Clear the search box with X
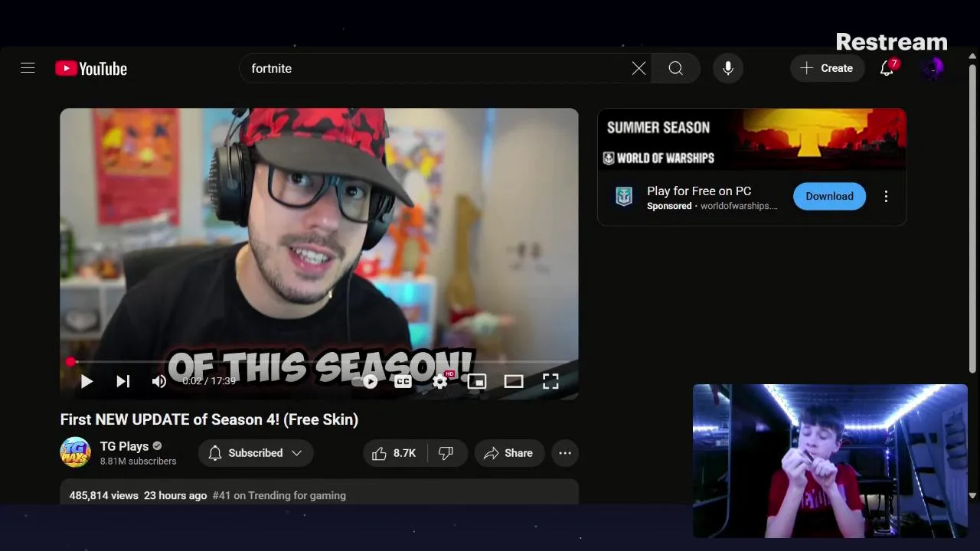The image size is (980, 551). [639, 68]
